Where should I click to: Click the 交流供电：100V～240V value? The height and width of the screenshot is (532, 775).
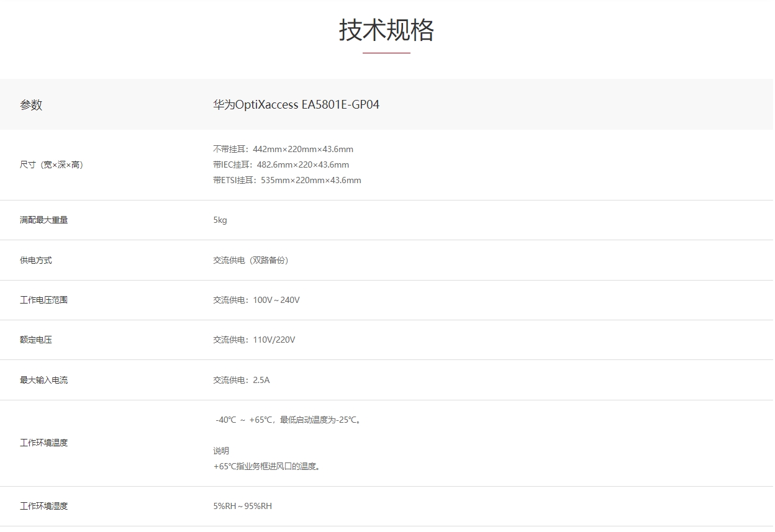point(256,300)
